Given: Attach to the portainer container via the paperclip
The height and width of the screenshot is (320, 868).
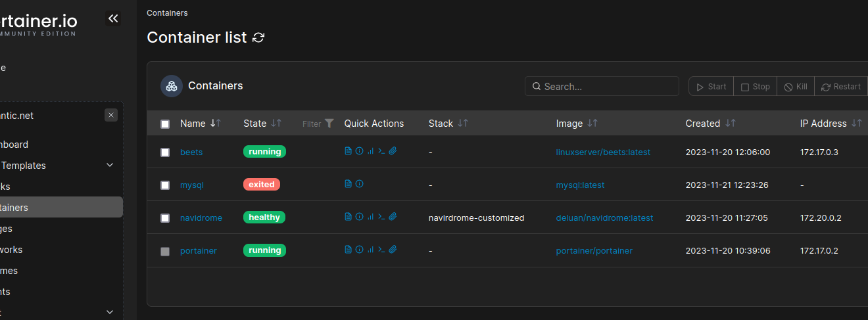Looking at the screenshot, I should 393,249.
